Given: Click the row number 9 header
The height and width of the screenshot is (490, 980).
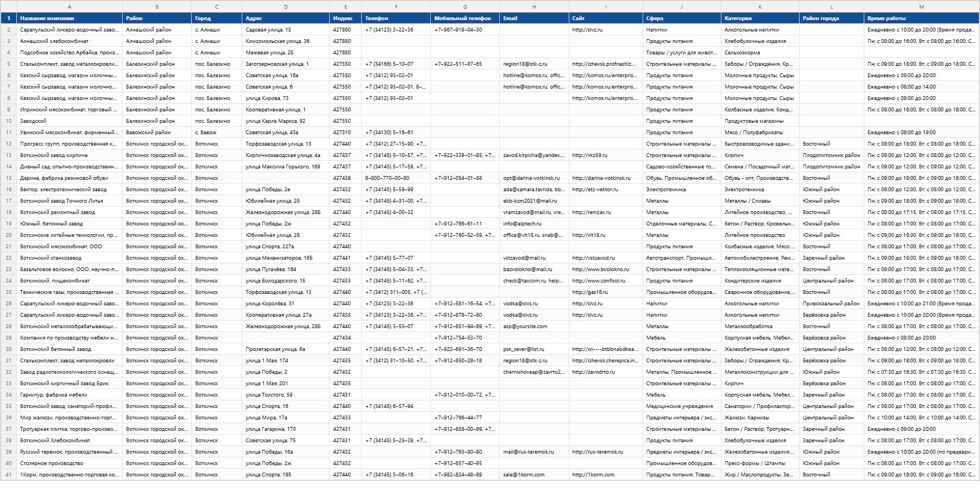Looking at the screenshot, I should 8,110.
